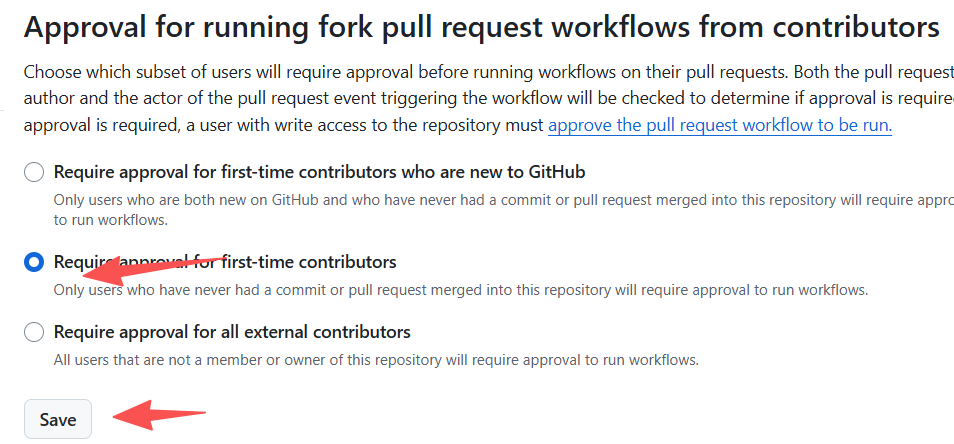Screen dimensions: 954x444
Task: Click the "Require approval for all external contributors" label
Action: tap(232, 332)
